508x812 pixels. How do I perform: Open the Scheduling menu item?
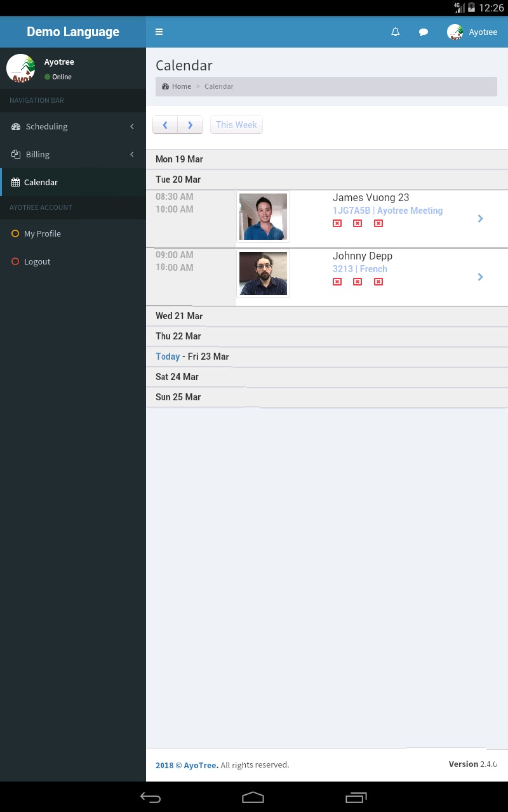73,126
